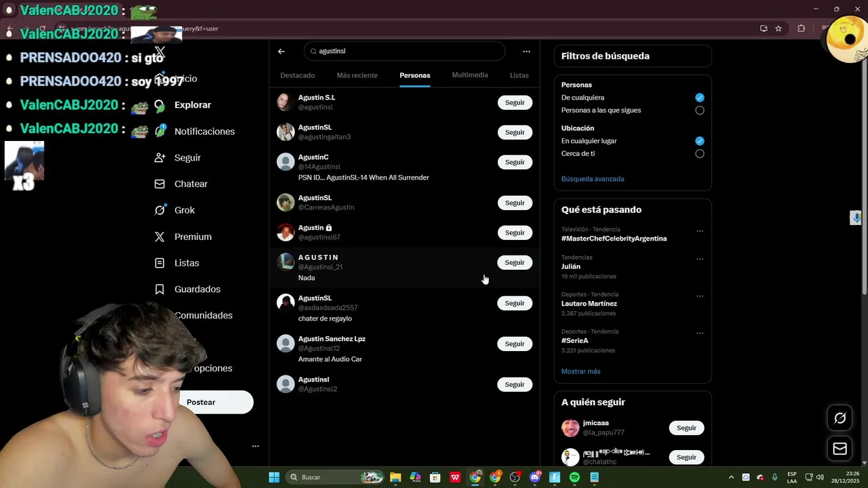Open the Notepad app on the taskbar
The height and width of the screenshot is (488, 868).
(595, 477)
